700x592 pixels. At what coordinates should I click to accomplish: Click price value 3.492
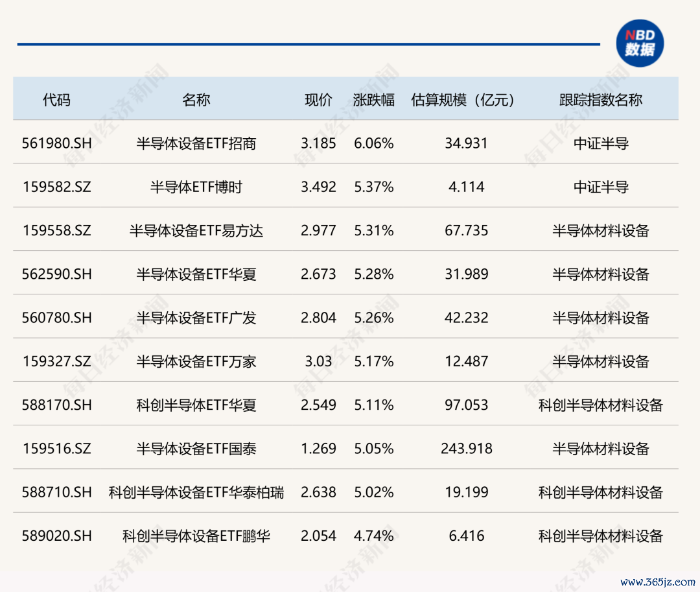click(318, 187)
